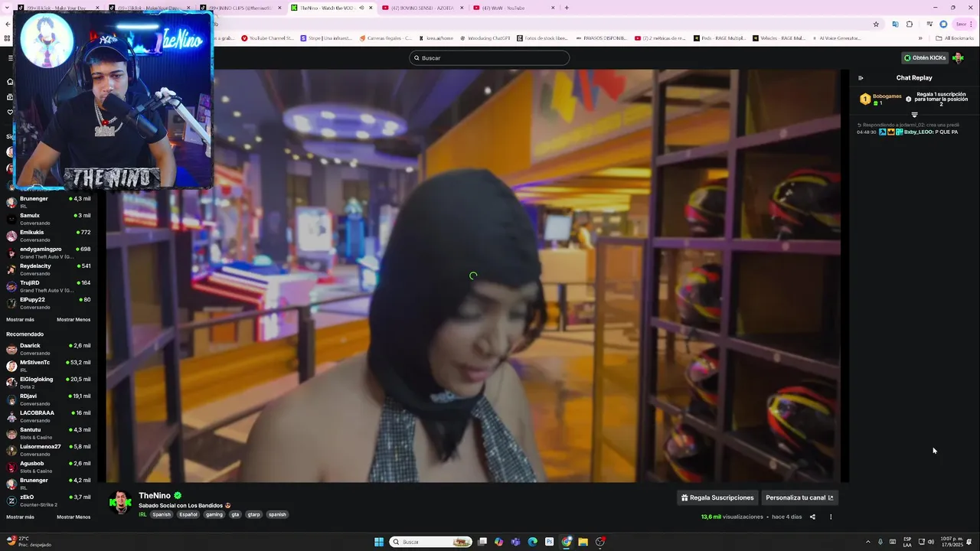Open Agusbob recommended channel
This screenshot has height=551, width=980.
coord(49,467)
